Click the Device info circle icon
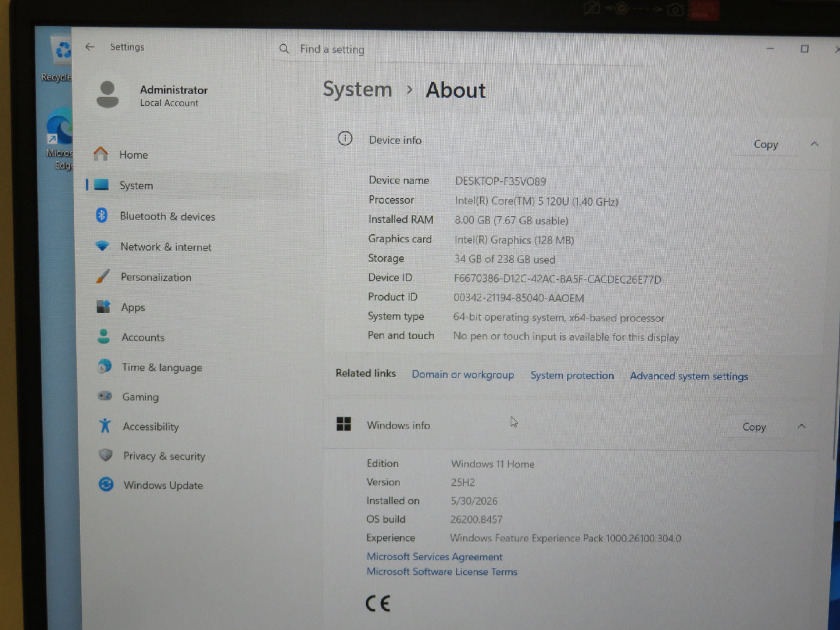This screenshot has height=630, width=840. click(x=345, y=138)
